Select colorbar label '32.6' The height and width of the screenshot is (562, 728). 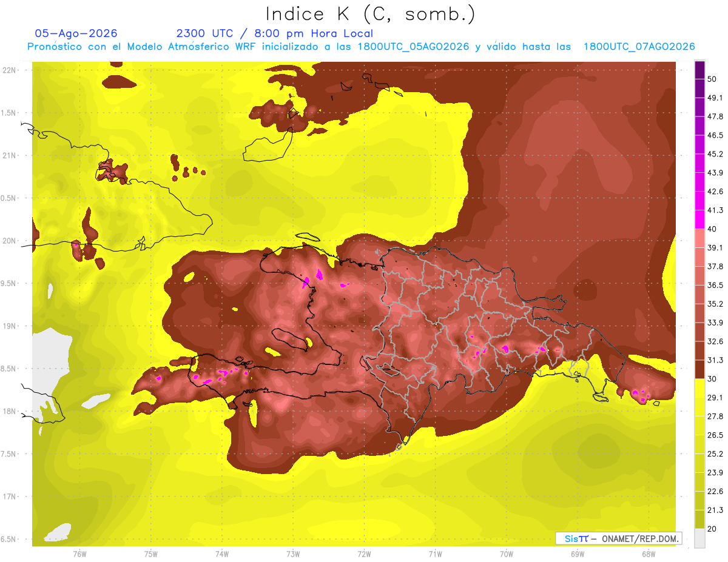pyautogui.click(x=715, y=341)
